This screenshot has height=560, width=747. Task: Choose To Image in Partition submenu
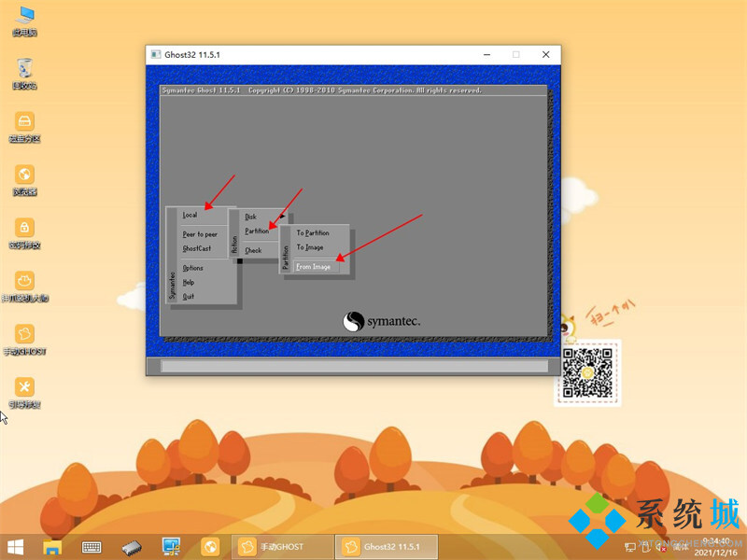(310, 247)
